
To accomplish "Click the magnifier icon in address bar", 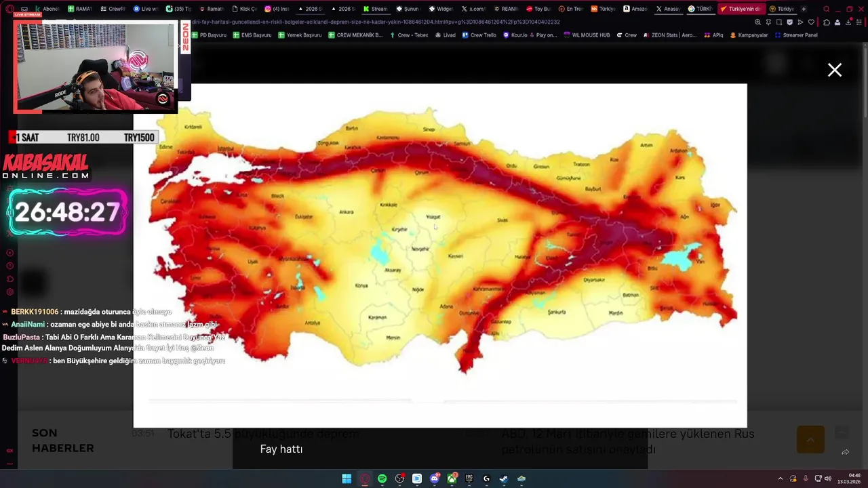I will tap(757, 22).
